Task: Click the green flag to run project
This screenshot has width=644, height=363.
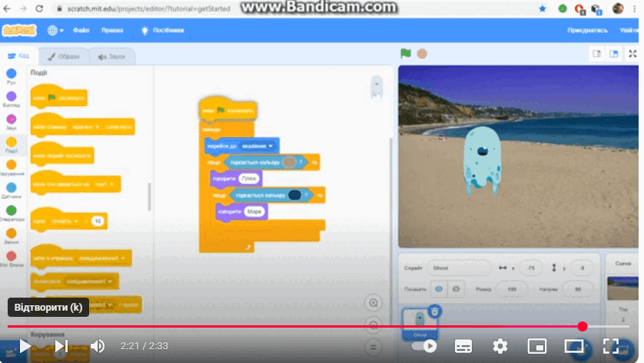Action: 405,53
